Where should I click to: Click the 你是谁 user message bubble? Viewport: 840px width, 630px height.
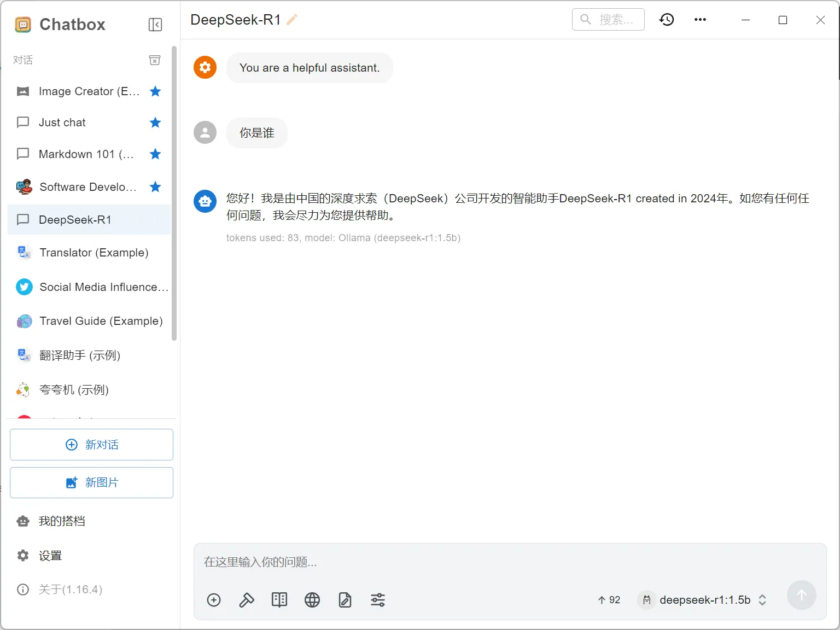tap(257, 133)
